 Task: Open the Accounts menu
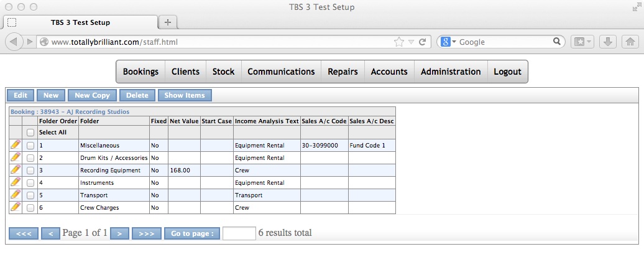point(389,72)
